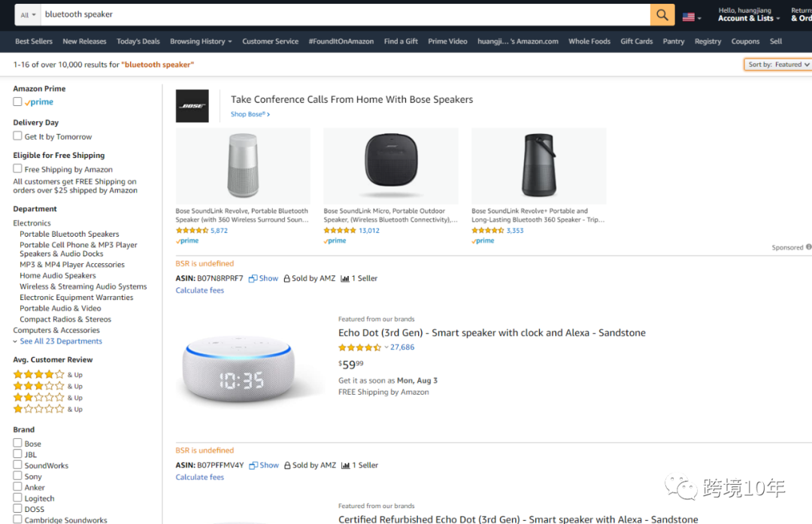The image size is (812, 524).
Task: Open the Sort by Featured dropdown
Action: pos(778,65)
